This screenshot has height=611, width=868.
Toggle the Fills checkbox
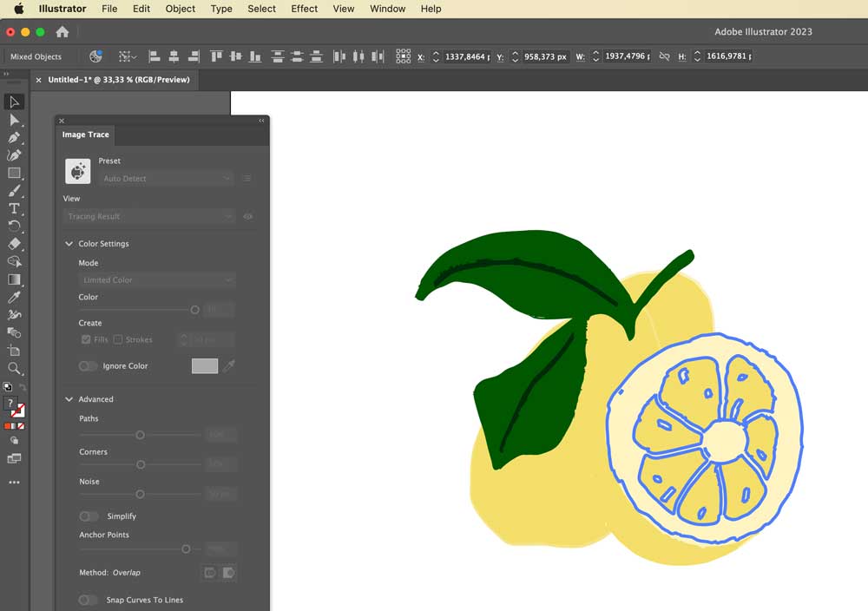click(x=86, y=339)
